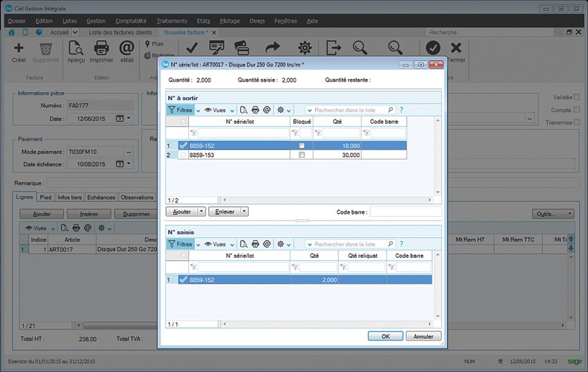Click the Filtres button in N° saisis
The height and width of the screenshot is (372, 588).
click(180, 244)
